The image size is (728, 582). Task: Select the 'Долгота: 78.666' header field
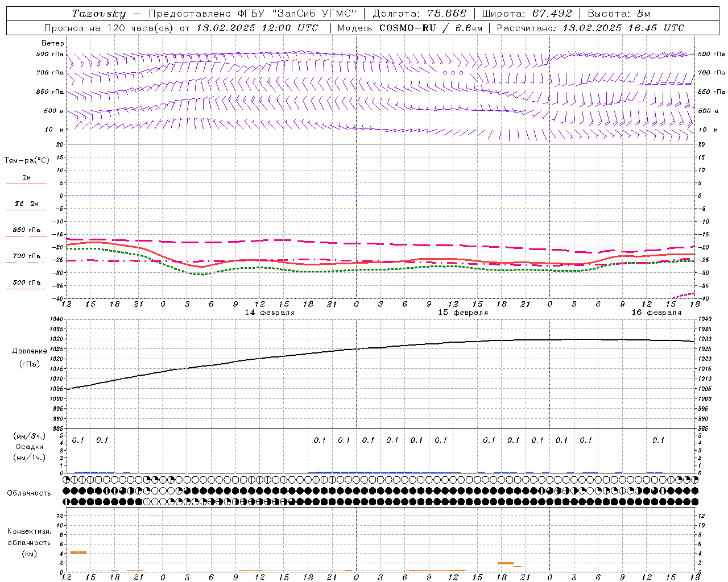(419, 14)
